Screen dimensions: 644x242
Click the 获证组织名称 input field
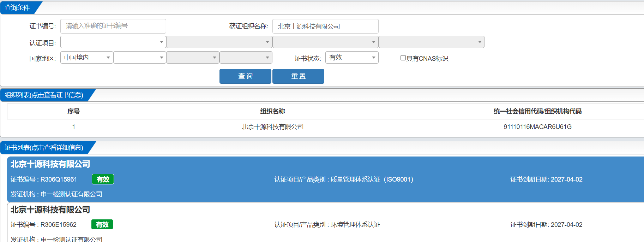325,26
